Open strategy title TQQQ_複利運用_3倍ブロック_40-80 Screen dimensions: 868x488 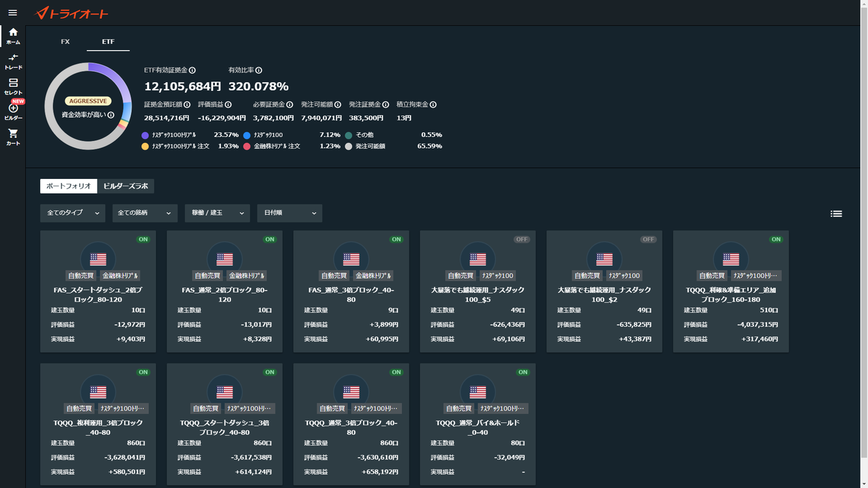pos(98,427)
